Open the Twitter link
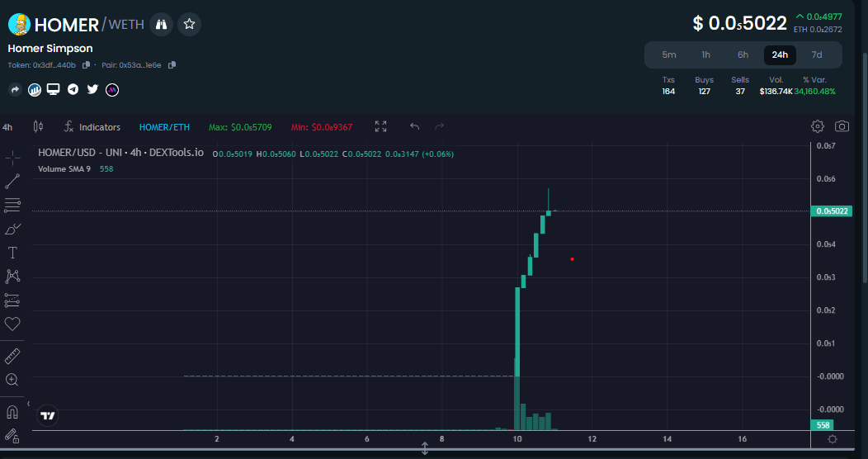This screenshot has width=868, height=459. [92, 89]
